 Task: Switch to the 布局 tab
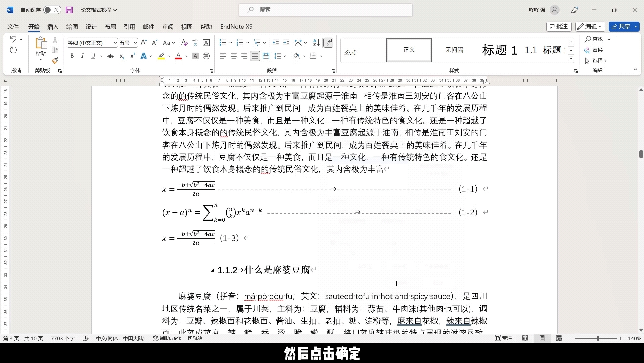coord(110,27)
